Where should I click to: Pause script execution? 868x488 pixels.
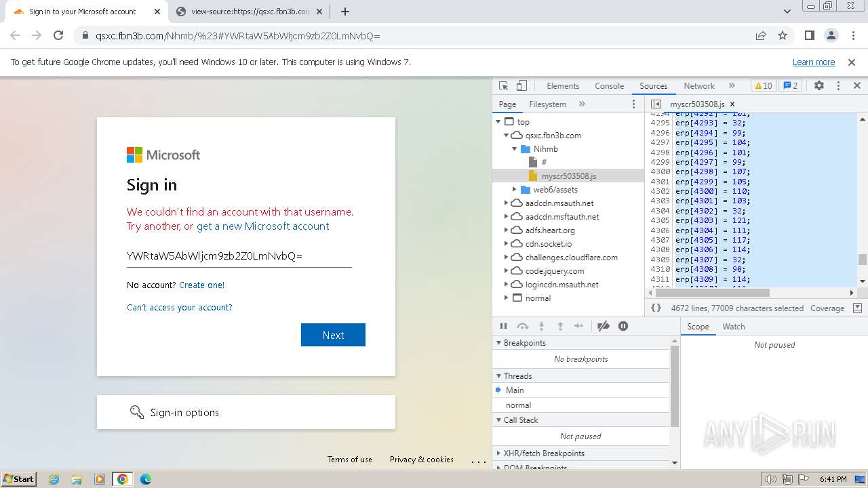[504, 326]
